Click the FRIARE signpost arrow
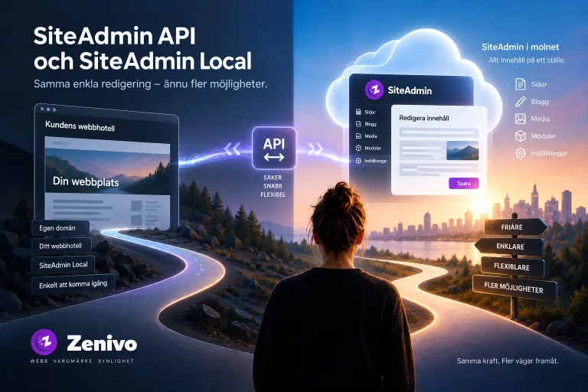The width and height of the screenshot is (588, 392). 515,227
